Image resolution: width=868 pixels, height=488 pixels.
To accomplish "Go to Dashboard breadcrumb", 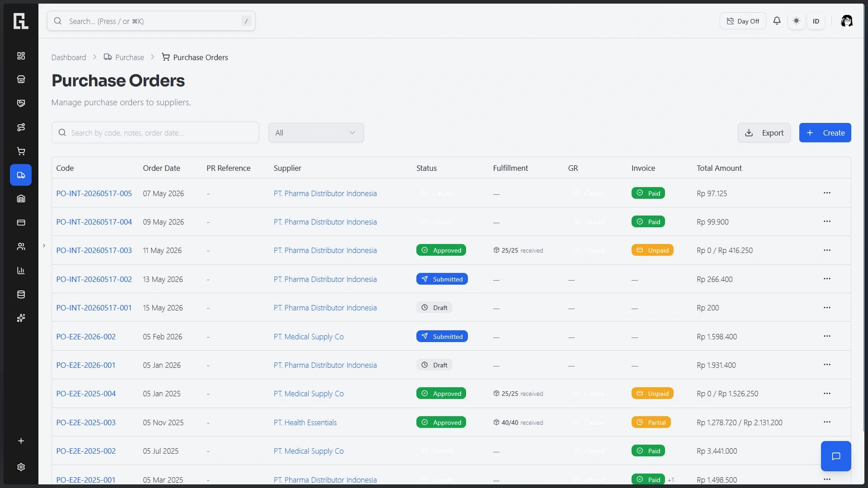I will [69, 57].
